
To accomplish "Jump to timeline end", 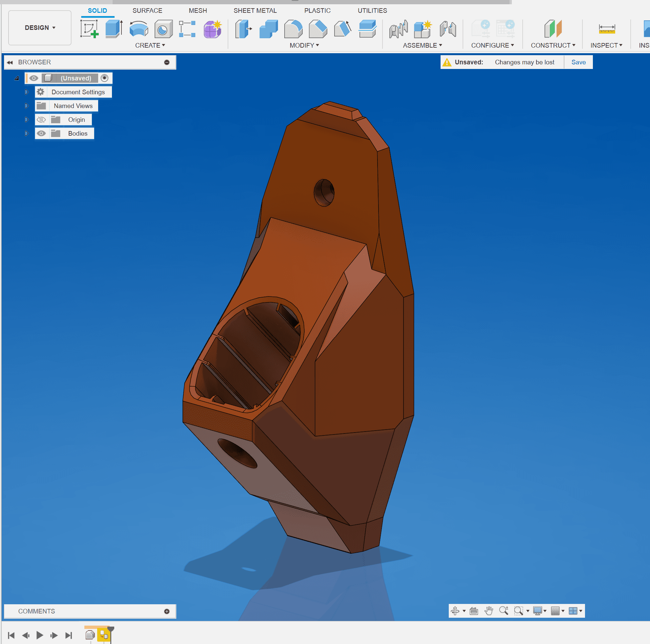I will (69, 635).
